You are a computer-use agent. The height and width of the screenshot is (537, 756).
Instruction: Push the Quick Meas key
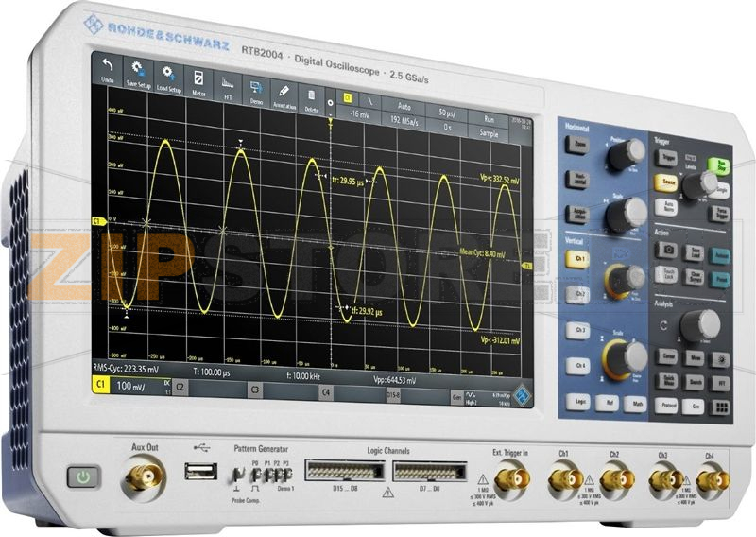[668, 380]
